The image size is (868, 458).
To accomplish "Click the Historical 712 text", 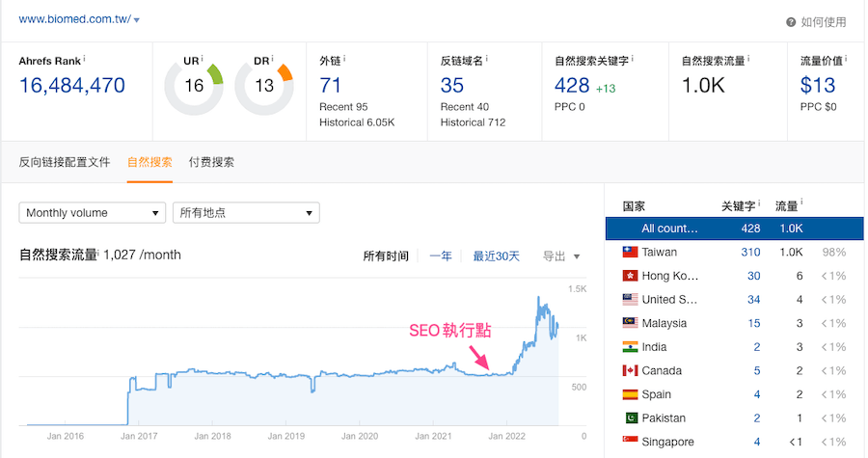I will pos(473,122).
